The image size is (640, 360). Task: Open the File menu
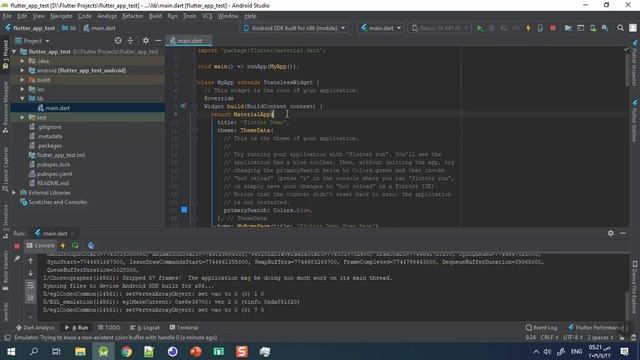pos(7,16)
